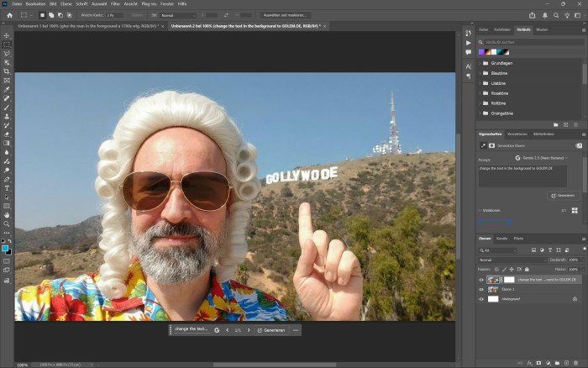Switch to the Kanäle tab

point(502,239)
